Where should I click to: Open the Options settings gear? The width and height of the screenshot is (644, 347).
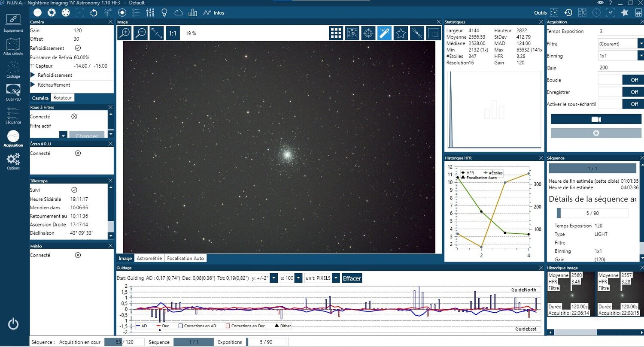pyautogui.click(x=13, y=162)
